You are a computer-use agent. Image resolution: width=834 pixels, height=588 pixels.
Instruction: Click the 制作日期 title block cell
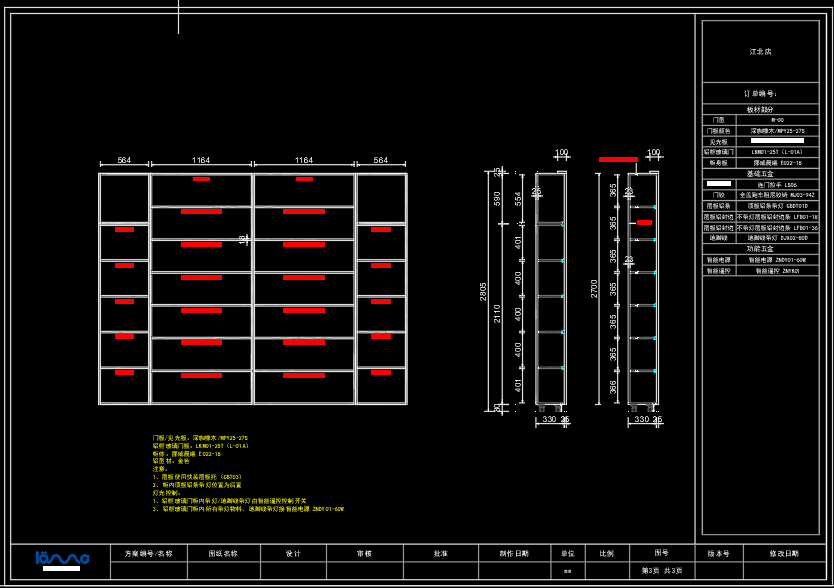[514, 553]
